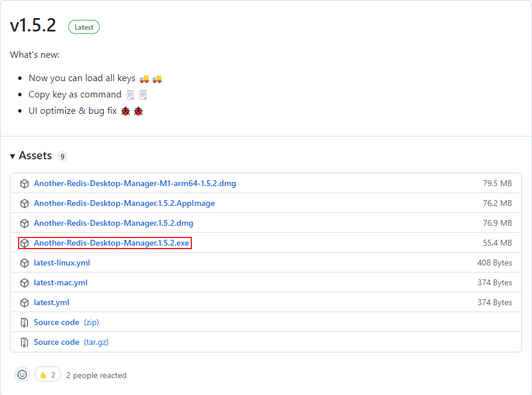Click the 79.5 MB file size
This screenshot has height=395, width=532.
498,183
